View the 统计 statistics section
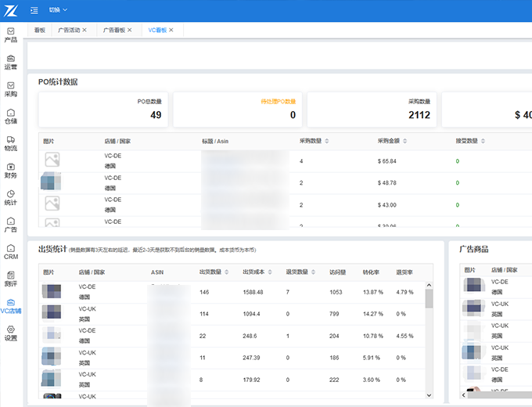This screenshot has height=407, width=532. tap(10, 197)
